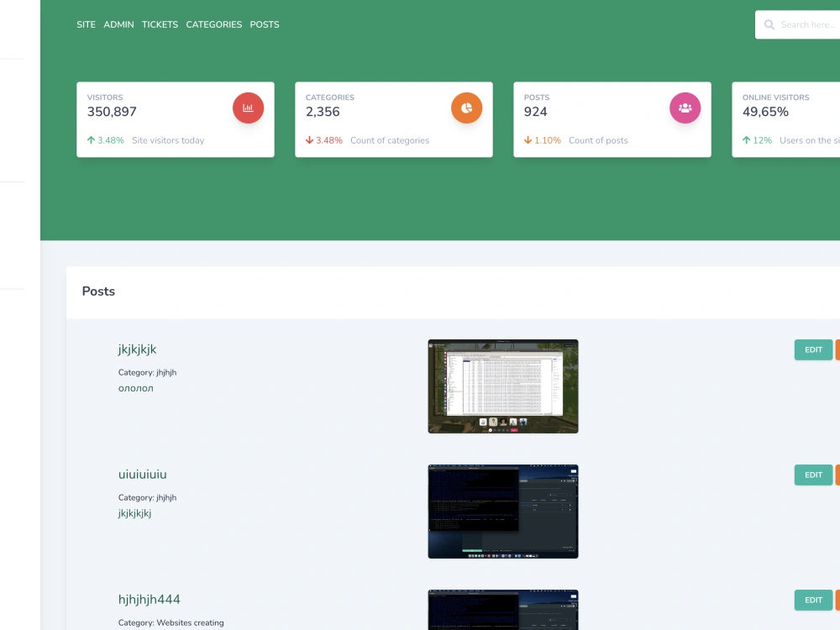Screen dimensions: 840x630
Task: Click the '1.10%' change in Posts card
Action: [548, 140]
